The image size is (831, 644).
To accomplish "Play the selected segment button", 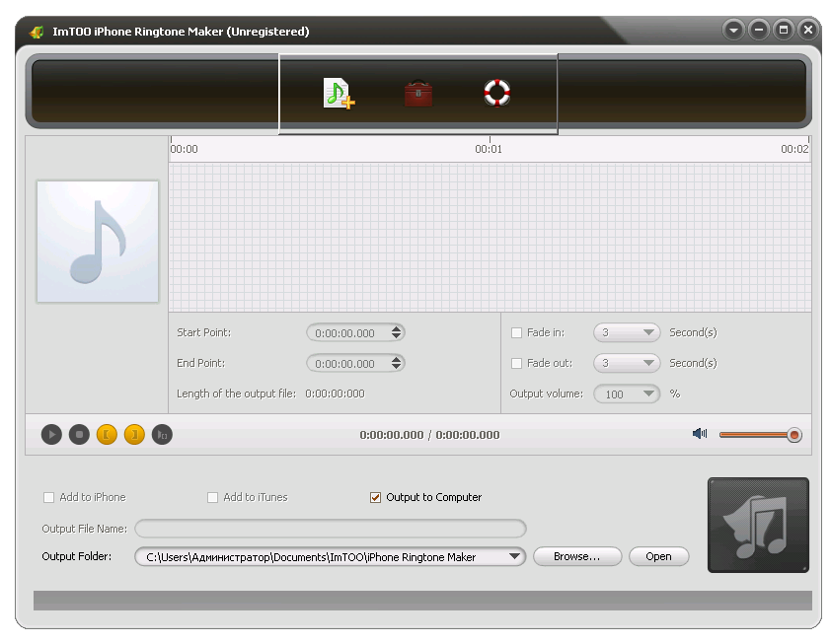I will pos(162,435).
